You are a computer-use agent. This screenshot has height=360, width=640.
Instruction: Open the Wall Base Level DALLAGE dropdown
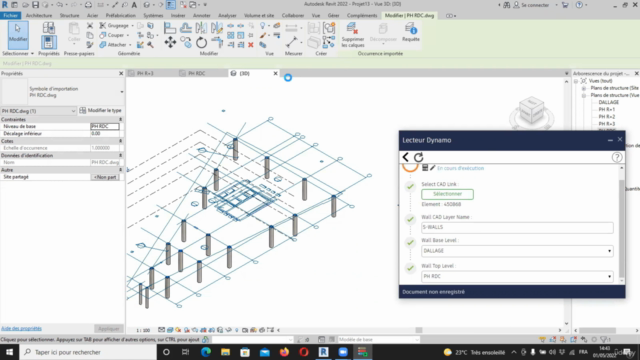point(517,251)
